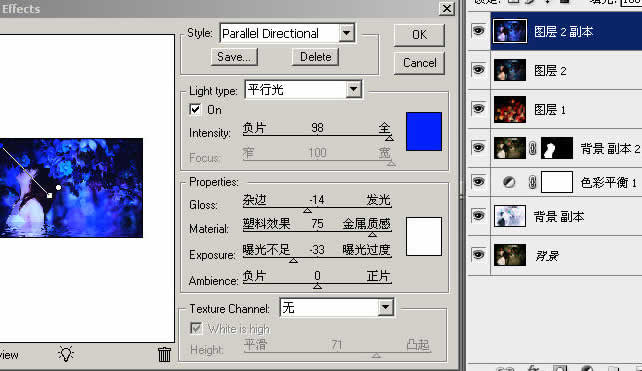Select the 背景 副本 layer thumbnail
Screen dimensions: 642x371
(510, 216)
